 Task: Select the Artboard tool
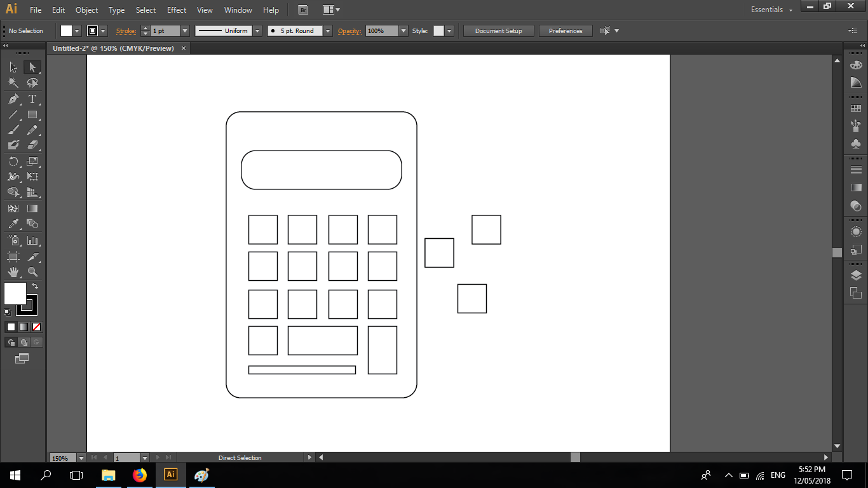coord(13,257)
